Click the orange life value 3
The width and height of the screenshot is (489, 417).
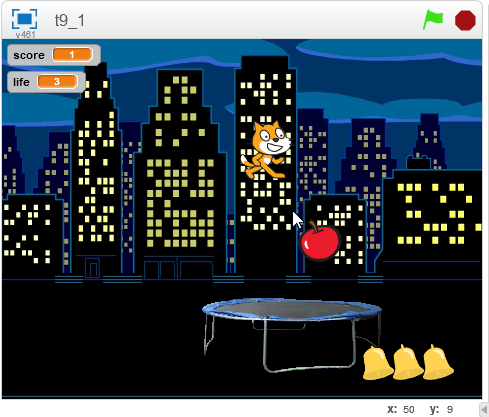pyautogui.click(x=57, y=82)
